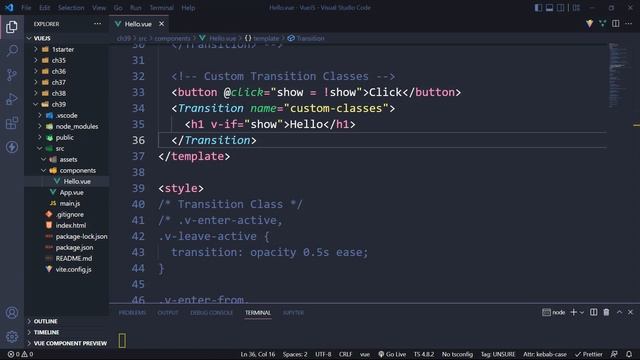Open the Manage gear icon
640x360 pixels.
pyautogui.click(x=12, y=337)
